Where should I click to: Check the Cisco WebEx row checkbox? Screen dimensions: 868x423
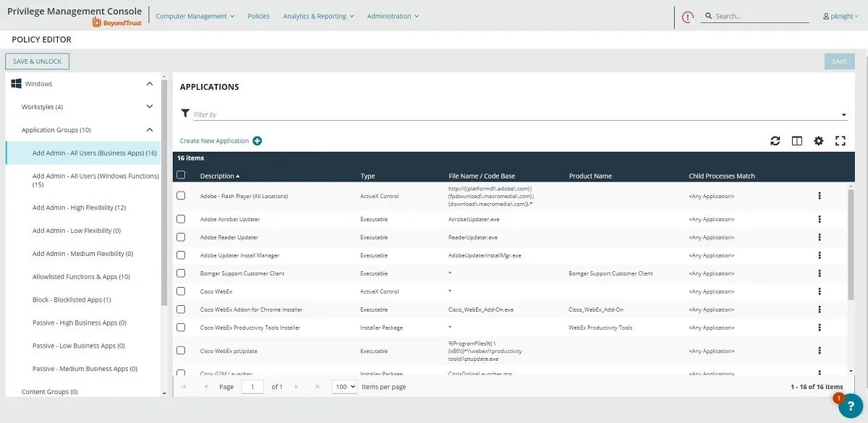coord(181,291)
